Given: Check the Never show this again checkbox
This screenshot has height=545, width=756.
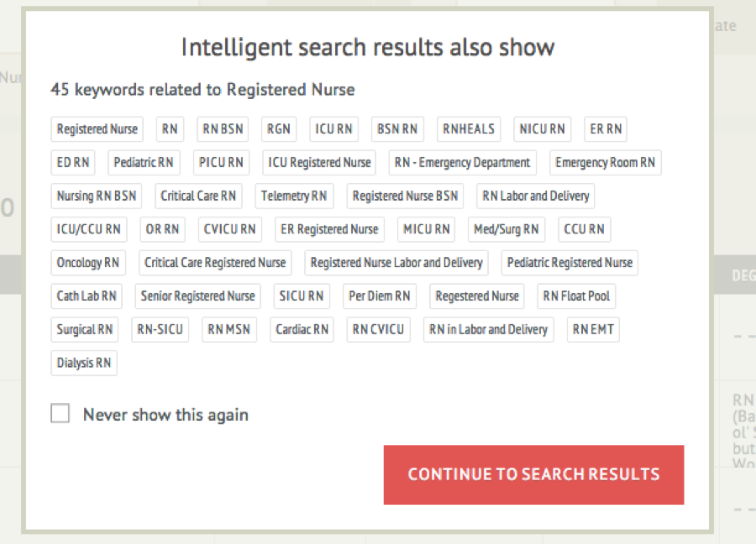Looking at the screenshot, I should tap(60, 414).
